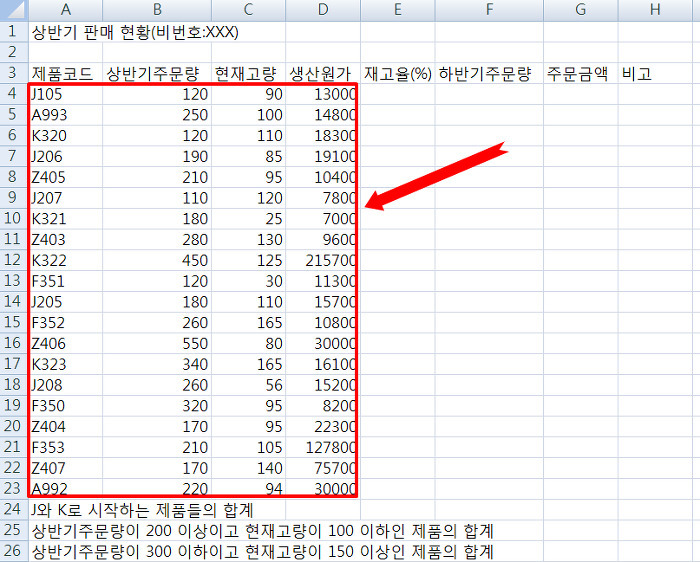The image size is (700, 562).
Task: Select product code cell Z403
Action: 65,239
